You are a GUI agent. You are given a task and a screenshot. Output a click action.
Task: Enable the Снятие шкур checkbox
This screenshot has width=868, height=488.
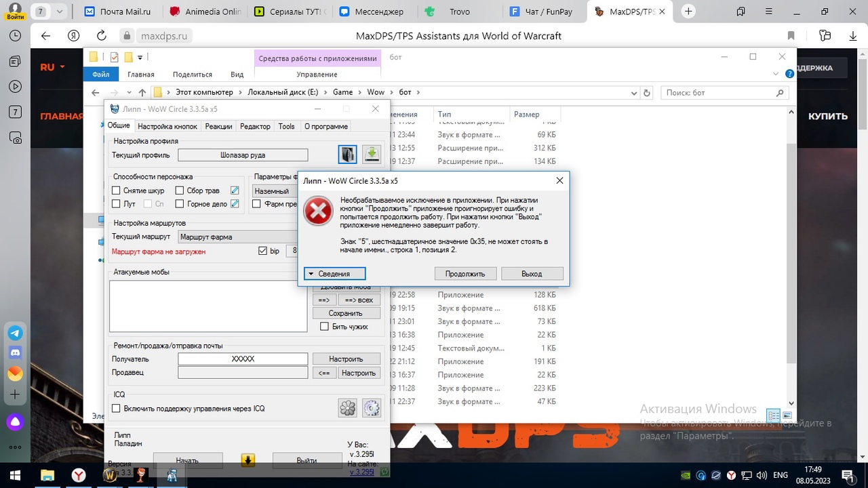point(116,190)
